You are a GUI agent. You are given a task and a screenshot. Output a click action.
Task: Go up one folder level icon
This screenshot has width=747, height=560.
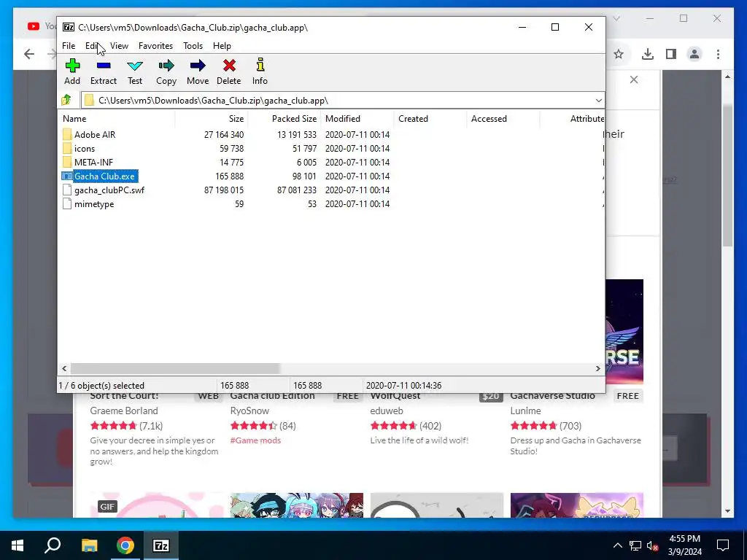pyautogui.click(x=66, y=100)
